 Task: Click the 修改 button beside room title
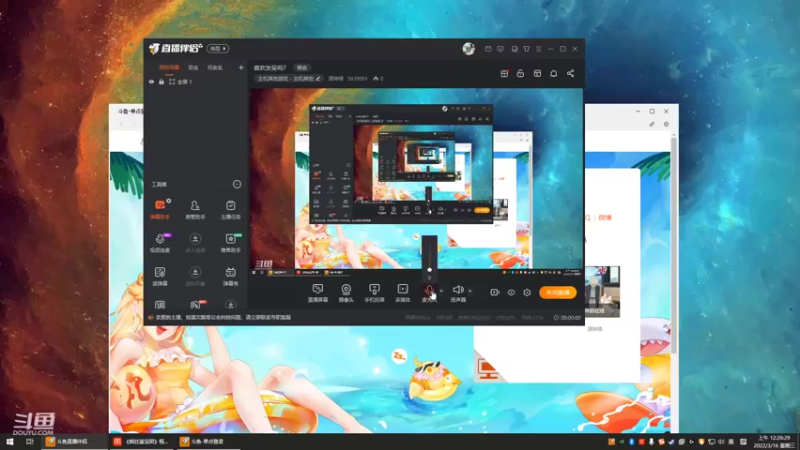point(302,67)
